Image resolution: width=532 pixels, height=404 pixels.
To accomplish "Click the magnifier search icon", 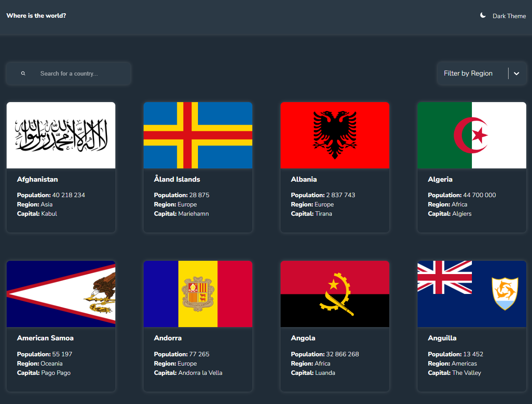I will (23, 73).
